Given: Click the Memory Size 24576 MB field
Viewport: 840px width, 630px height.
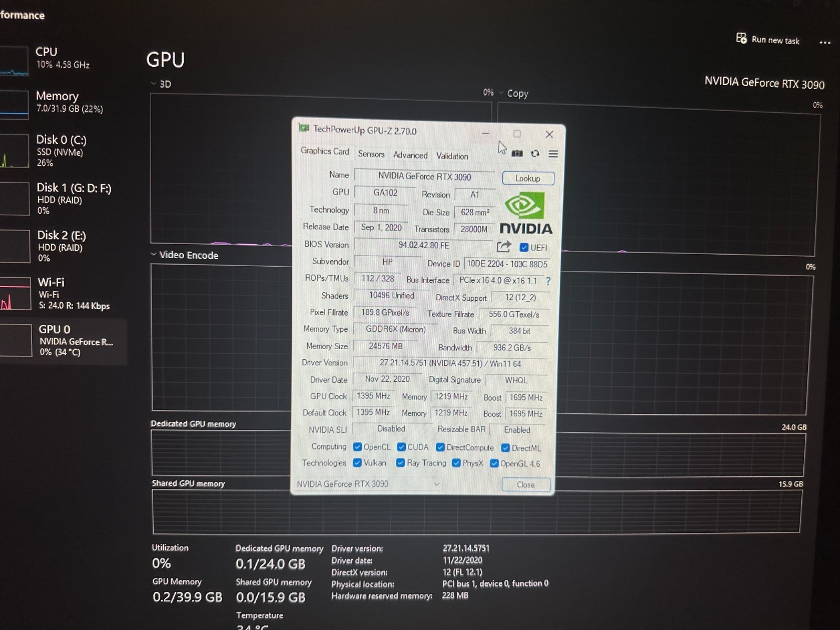Looking at the screenshot, I should [385, 346].
